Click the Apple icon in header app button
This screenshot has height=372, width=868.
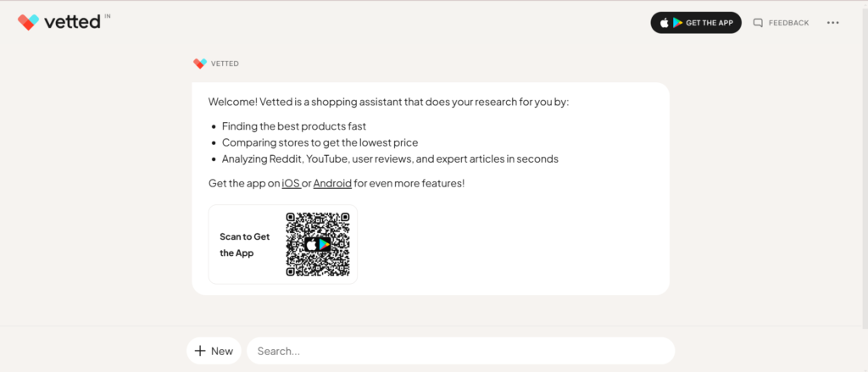(665, 23)
